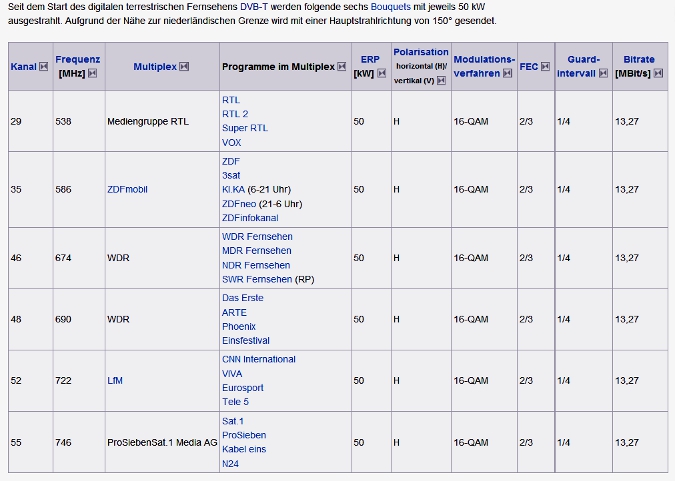Open Kanal header link
Viewport: 675px width, 481px height.
tap(24, 67)
